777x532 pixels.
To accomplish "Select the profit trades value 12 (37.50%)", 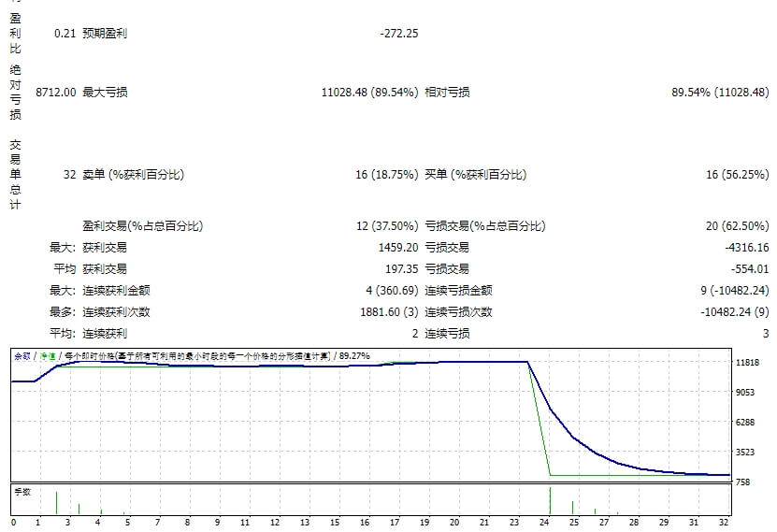I will click(x=387, y=226).
